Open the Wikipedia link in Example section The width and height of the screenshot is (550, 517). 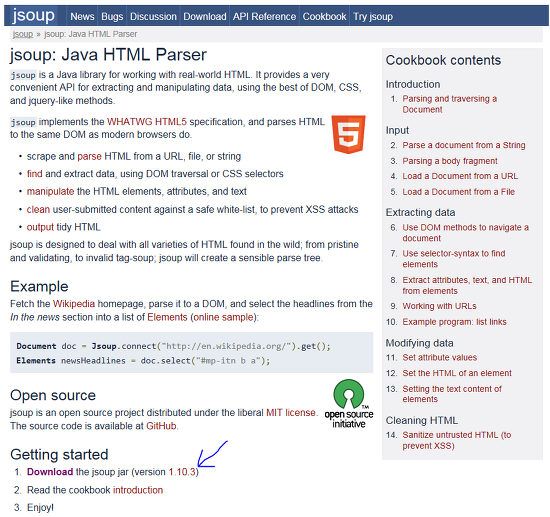74,303
